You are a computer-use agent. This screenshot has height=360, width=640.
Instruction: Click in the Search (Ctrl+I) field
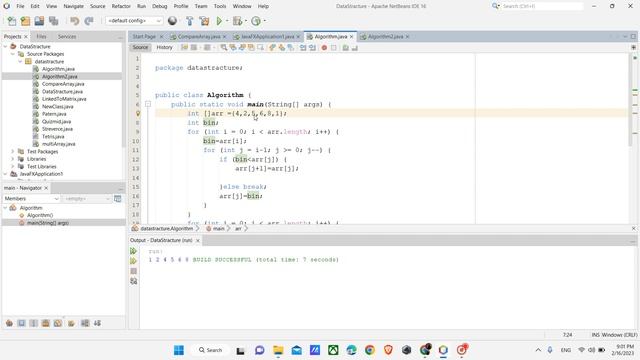tap(542, 6)
